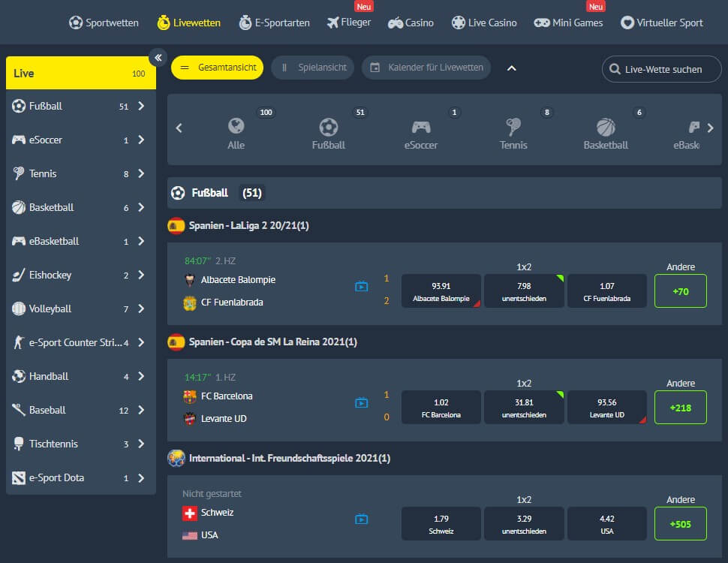
Task: Expand Handball chevron in sidebar
Action: tap(141, 376)
